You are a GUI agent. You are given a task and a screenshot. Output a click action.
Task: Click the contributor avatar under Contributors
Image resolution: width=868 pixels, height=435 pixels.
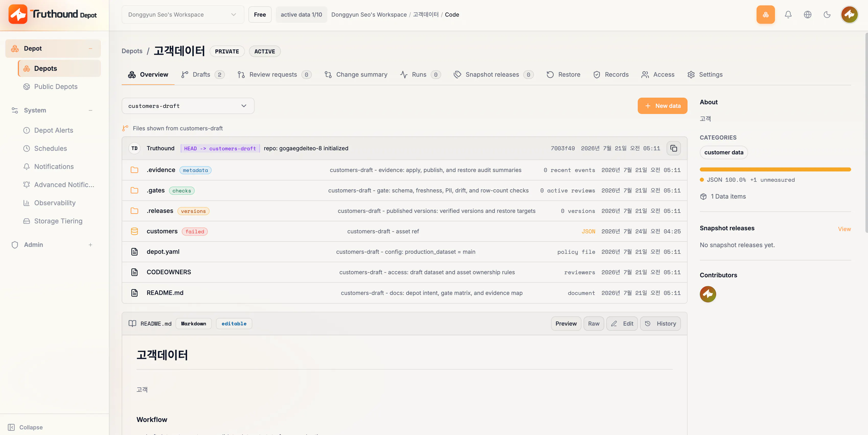pyautogui.click(x=707, y=294)
